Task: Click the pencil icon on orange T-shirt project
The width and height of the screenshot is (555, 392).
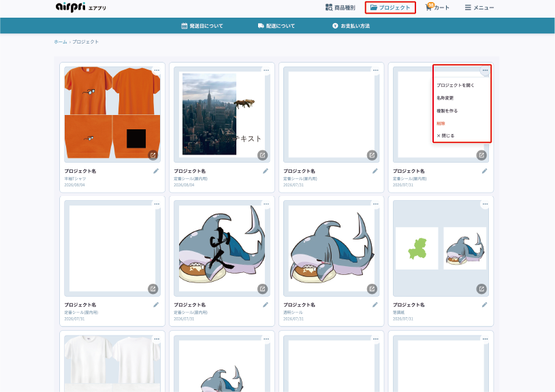Action: pos(156,171)
